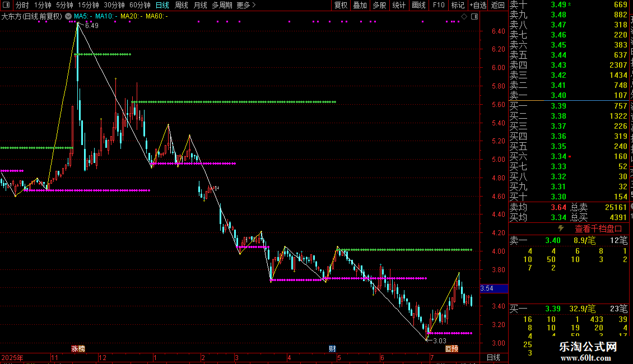The height and width of the screenshot is (364, 633).
Task: Activate the 画线 drawing tool
Action: pyautogui.click(x=418, y=5)
